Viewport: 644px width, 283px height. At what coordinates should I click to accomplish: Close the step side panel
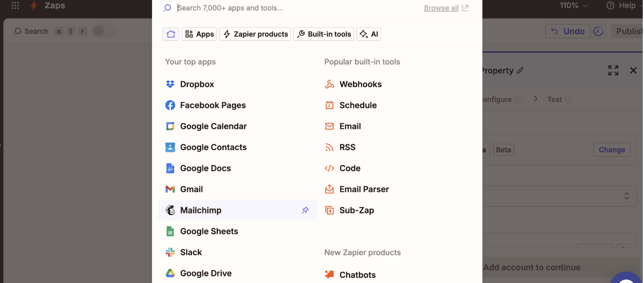(633, 71)
